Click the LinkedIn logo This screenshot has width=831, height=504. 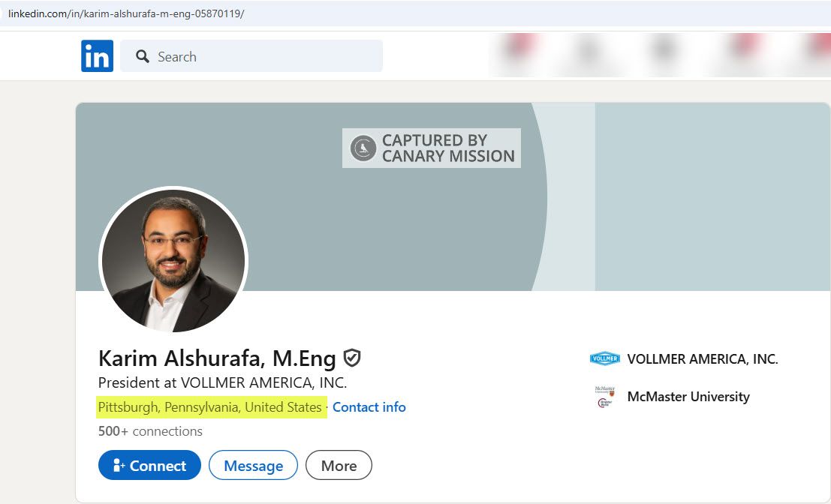[97, 56]
